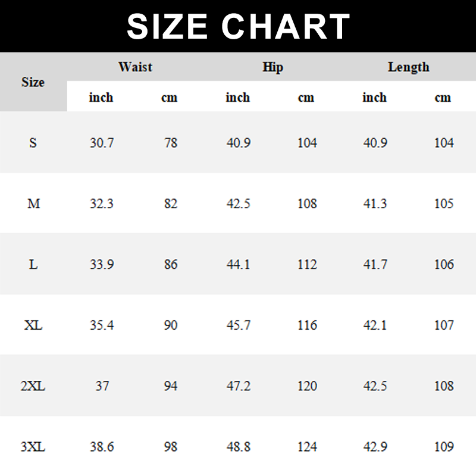The width and height of the screenshot is (476, 476).
Task: Select the 109 cm length value
Action: tap(444, 447)
